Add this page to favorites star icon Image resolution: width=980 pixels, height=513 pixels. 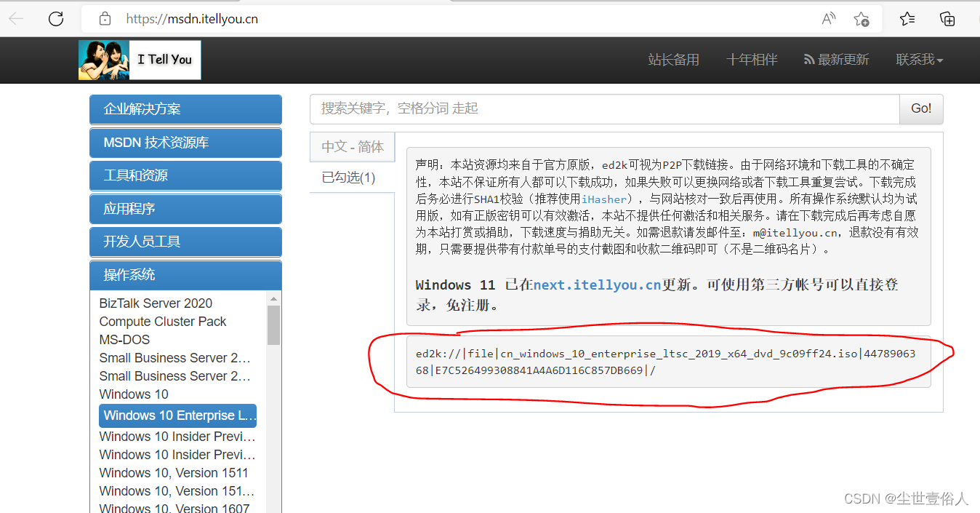click(861, 19)
